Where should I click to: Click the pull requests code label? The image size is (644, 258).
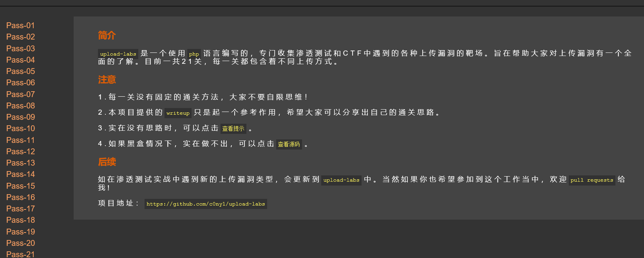coord(592,180)
